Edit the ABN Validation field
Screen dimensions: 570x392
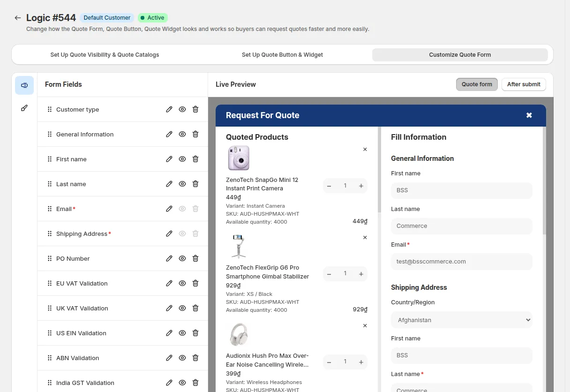point(169,358)
